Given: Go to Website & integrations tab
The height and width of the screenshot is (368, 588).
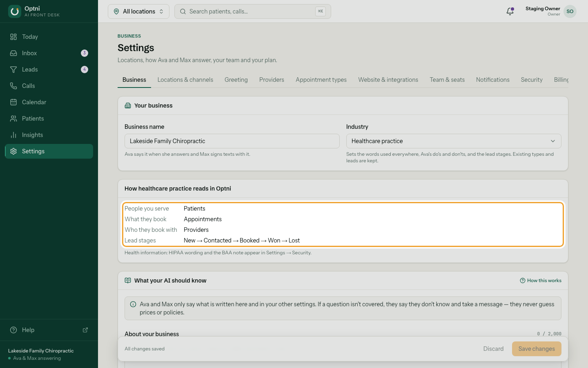Looking at the screenshot, I should [388, 80].
